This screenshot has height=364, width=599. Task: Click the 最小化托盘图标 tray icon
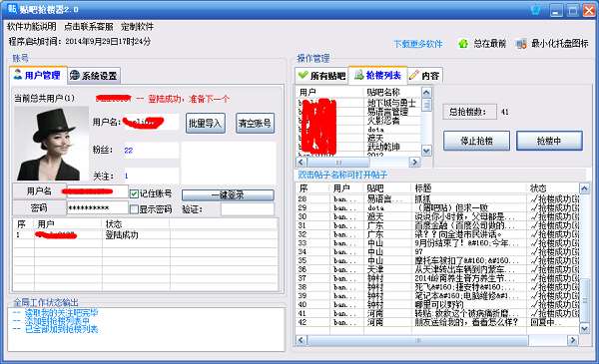tap(521, 44)
